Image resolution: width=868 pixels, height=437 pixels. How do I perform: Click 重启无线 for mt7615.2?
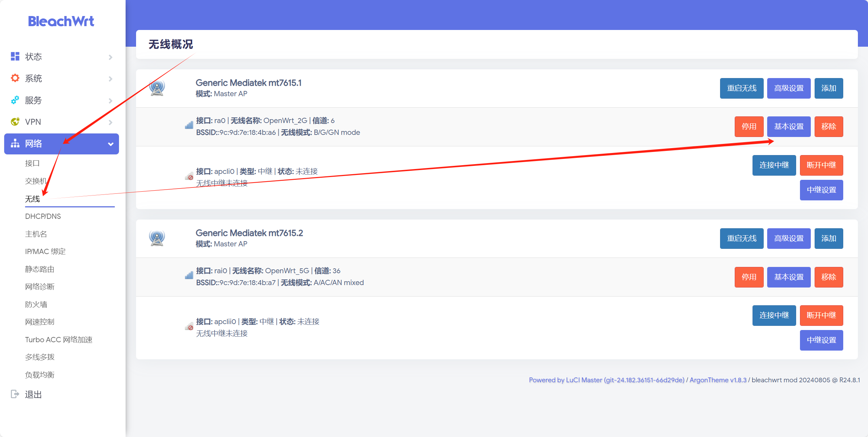(x=742, y=238)
